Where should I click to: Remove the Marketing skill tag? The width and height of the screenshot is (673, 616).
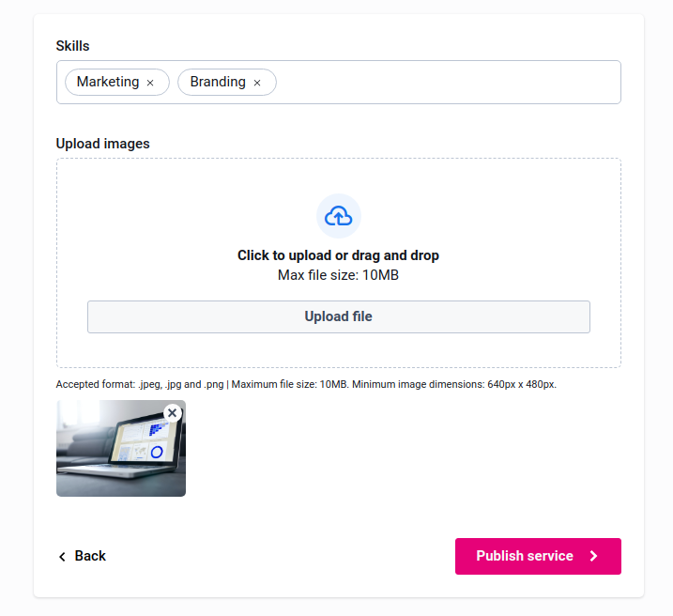(150, 83)
